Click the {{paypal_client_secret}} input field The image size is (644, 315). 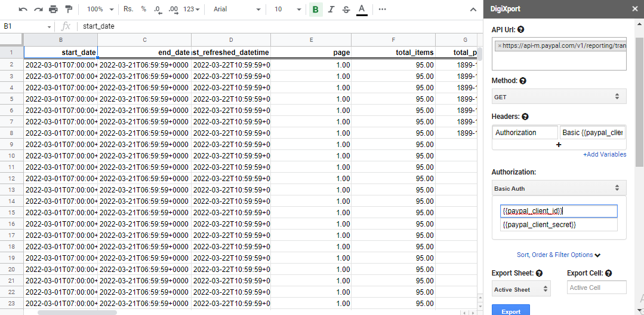(559, 225)
